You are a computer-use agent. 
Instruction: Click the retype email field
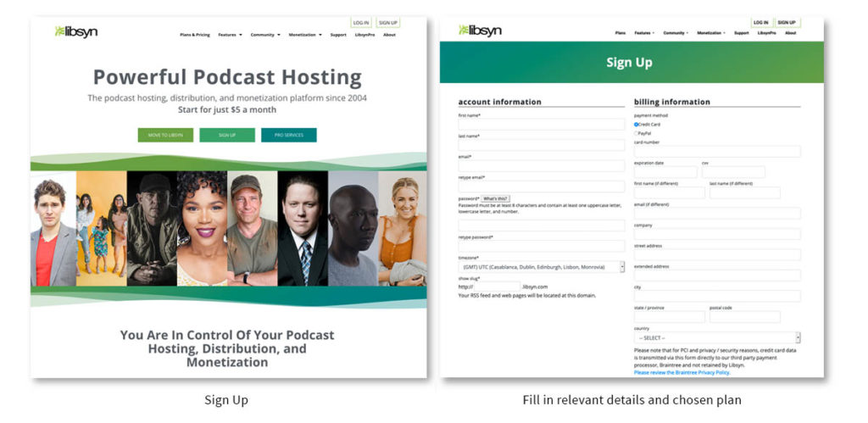coord(542,186)
